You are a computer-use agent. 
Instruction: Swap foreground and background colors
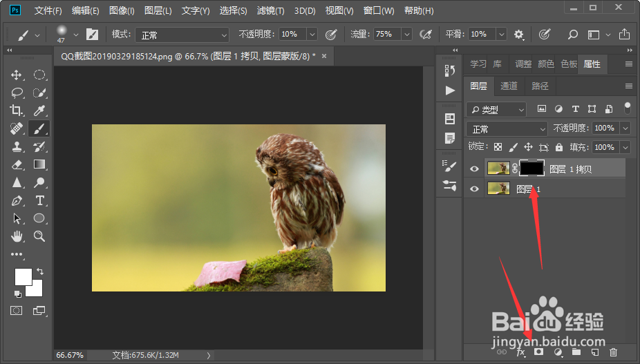pyautogui.click(x=40, y=271)
